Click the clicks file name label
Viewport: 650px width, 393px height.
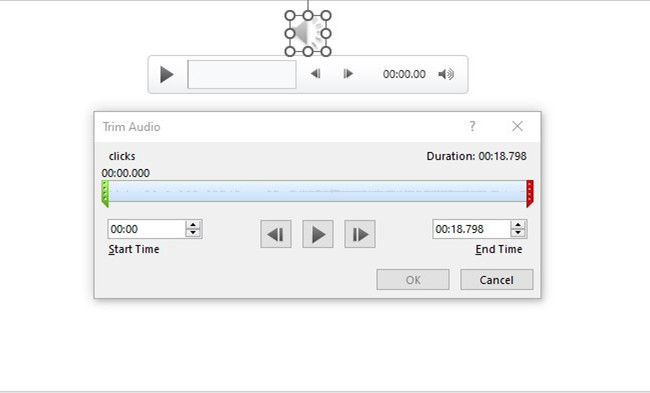pyautogui.click(x=122, y=156)
